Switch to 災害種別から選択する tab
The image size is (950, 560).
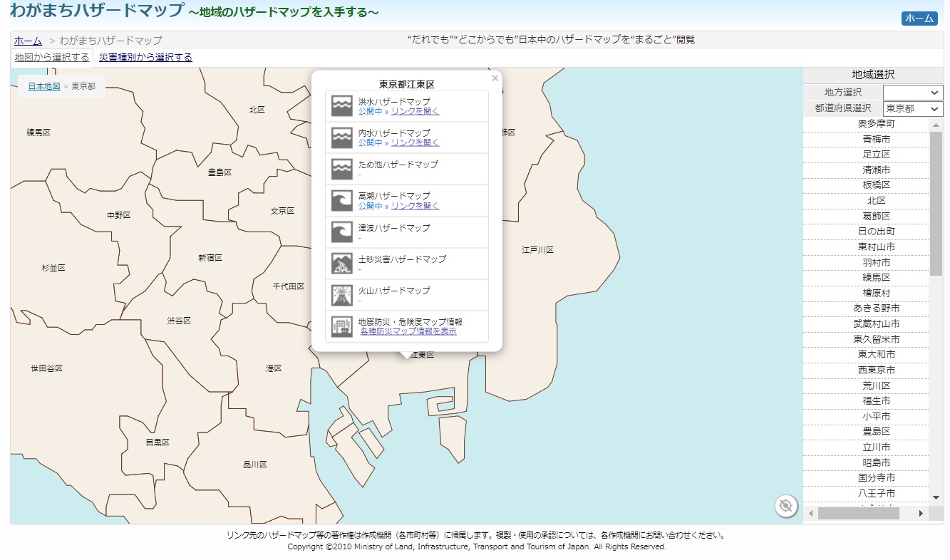tap(145, 58)
